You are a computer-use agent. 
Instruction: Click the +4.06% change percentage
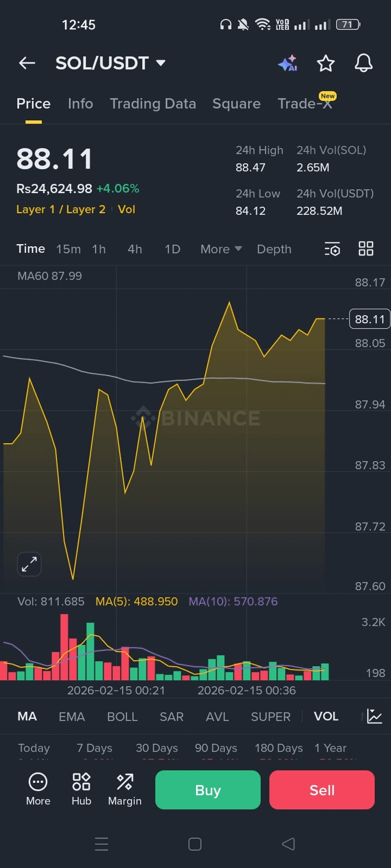[x=118, y=189]
